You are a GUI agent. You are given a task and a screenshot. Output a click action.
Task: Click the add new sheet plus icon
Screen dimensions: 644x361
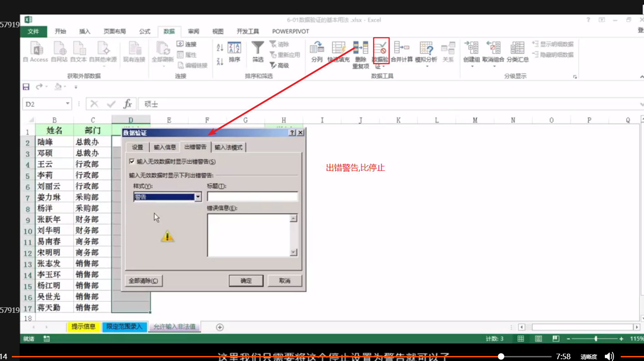pyautogui.click(x=220, y=327)
